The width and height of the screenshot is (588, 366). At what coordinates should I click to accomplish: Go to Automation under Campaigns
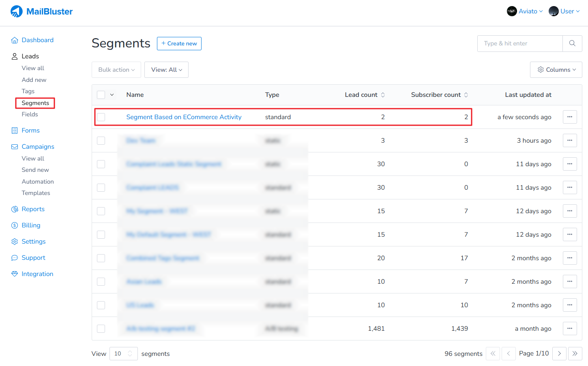(38, 182)
